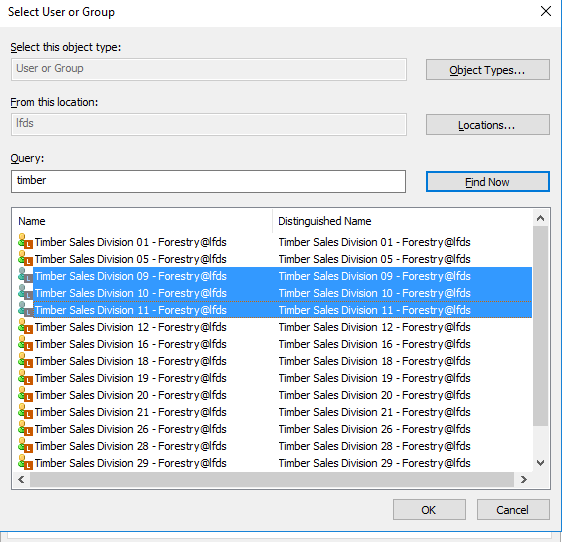Sort by Distinguished Name column header
This screenshot has width=568, height=542.
(x=402, y=221)
